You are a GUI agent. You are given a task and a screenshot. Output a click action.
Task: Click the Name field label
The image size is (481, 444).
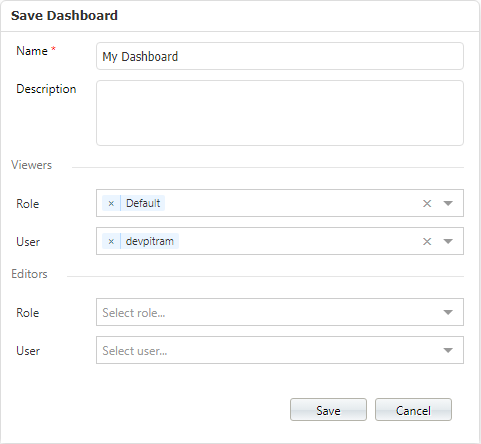32,51
